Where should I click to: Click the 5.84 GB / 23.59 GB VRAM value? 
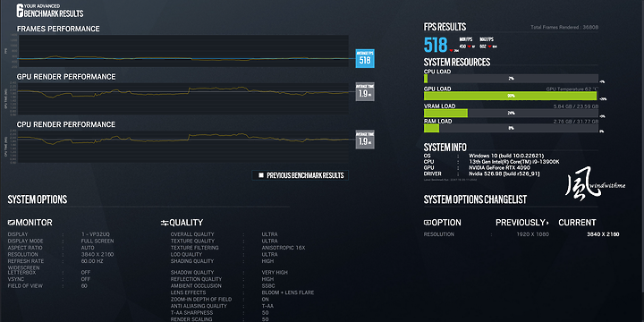[576, 106]
